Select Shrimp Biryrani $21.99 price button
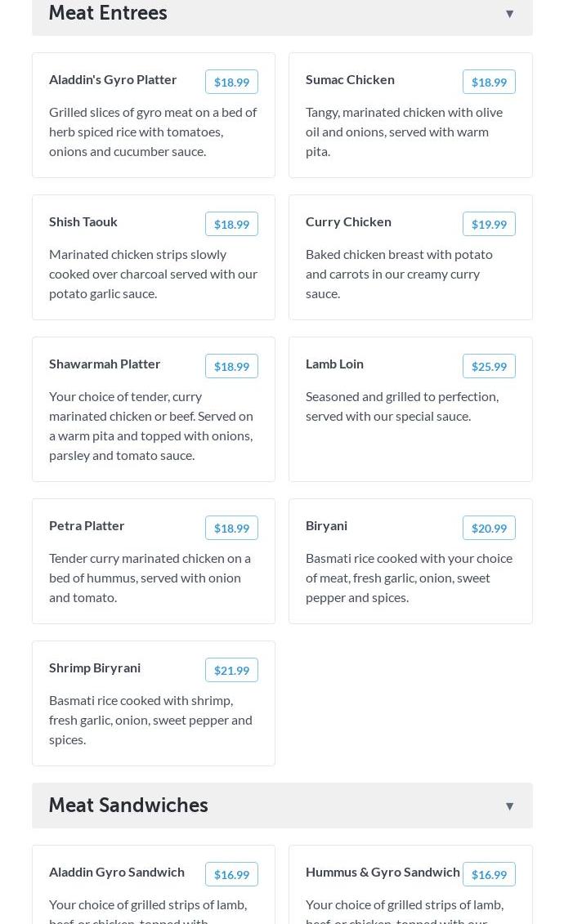Screen dimensions: 564x924 point(231,670)
